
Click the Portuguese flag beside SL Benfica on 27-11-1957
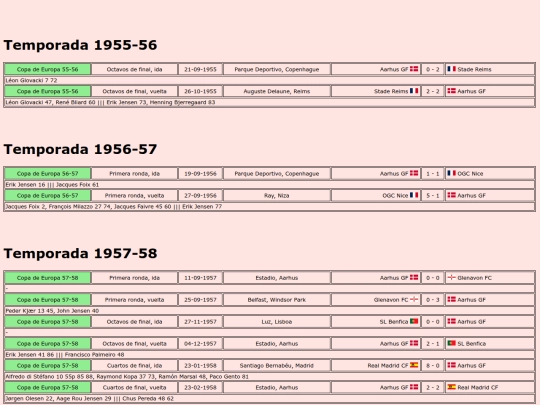(414, 321)
